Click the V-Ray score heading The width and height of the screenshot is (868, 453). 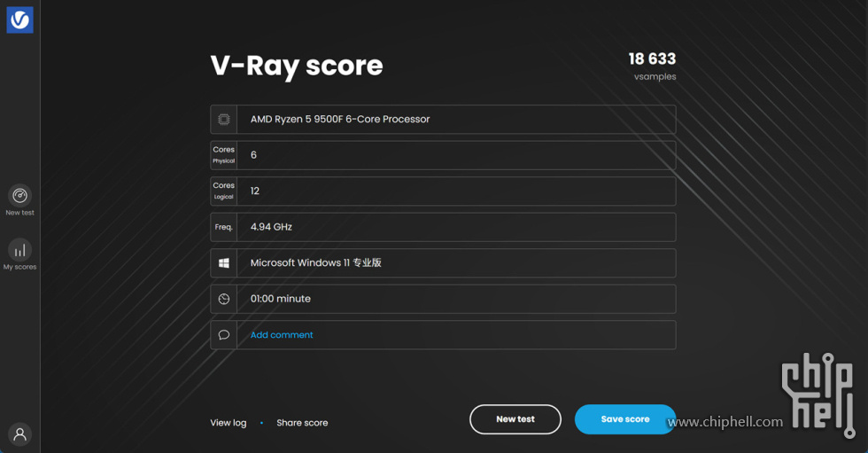[x=297, y=66]
